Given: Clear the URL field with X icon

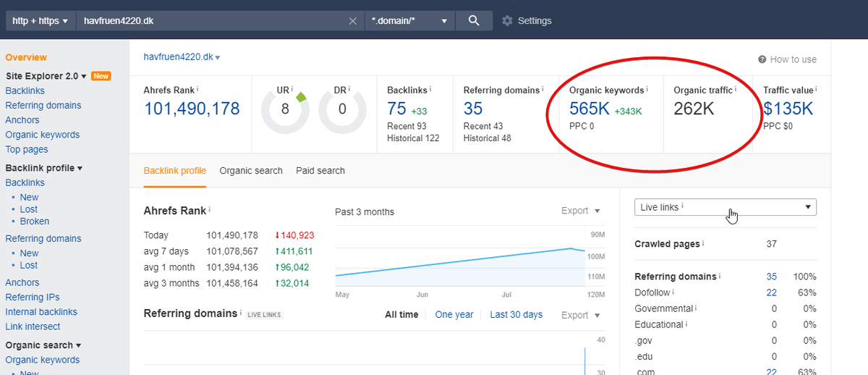Looking at the screenshot, I should 352,21.
